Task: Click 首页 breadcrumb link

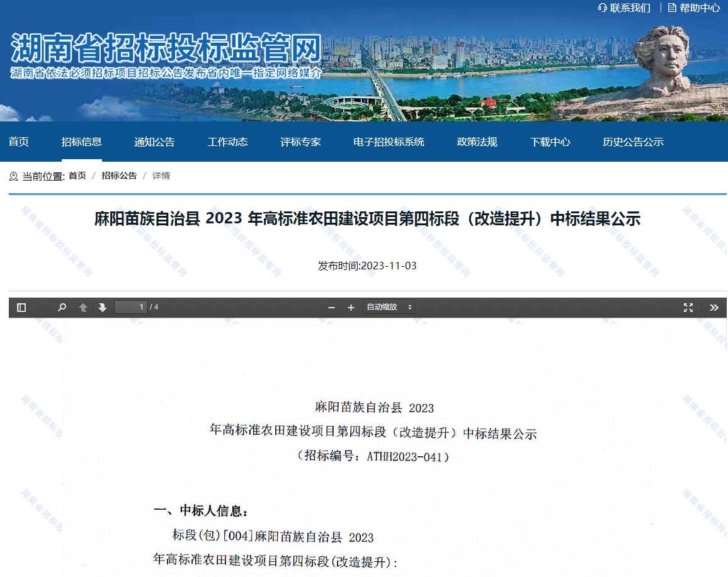Action: (77, 176)
